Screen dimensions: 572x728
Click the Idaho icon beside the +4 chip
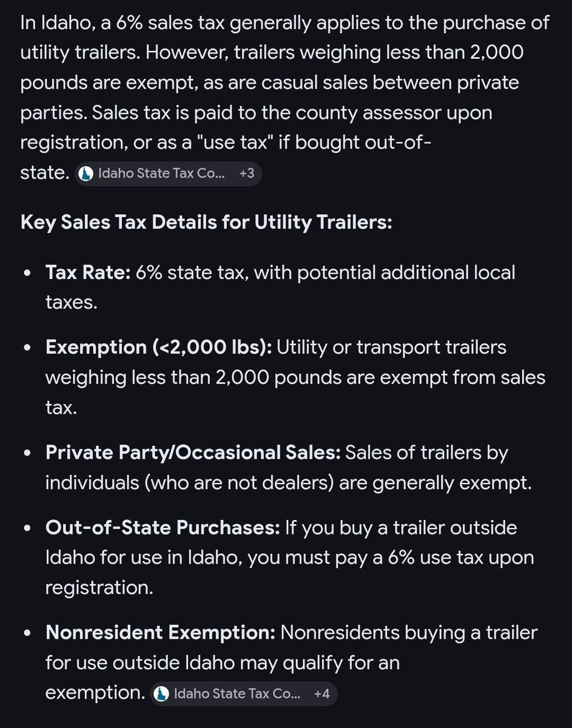(161, 693)
